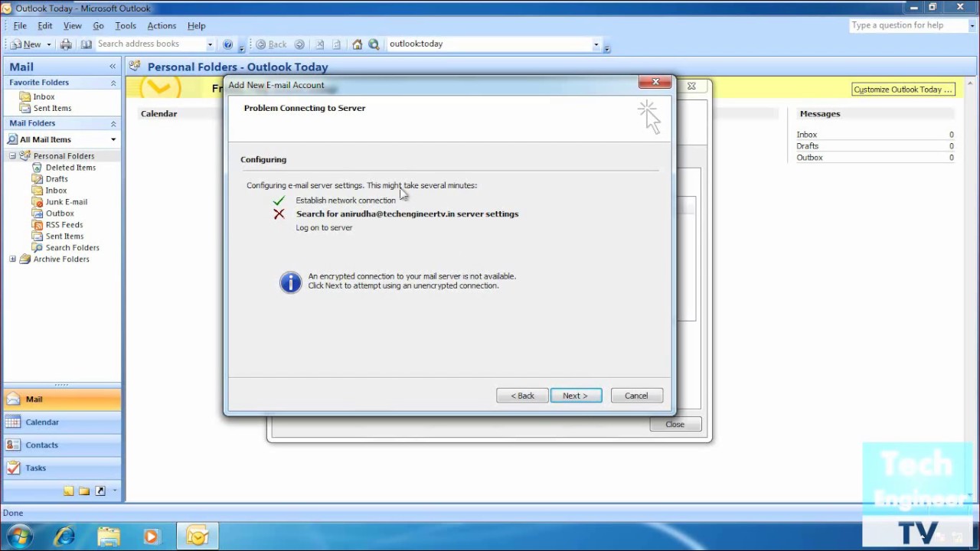
Task: Open the File menu
Action: pos(20,26)
